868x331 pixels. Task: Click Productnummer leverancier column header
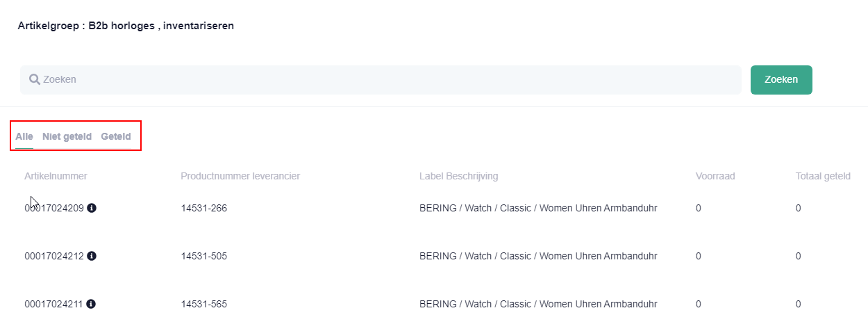tap(240, 176)
